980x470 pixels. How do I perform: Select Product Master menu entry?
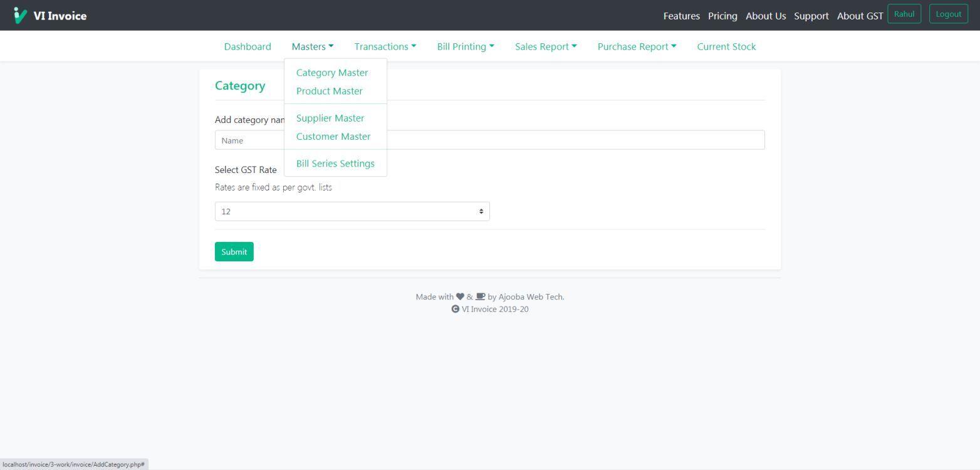click(x=329, y=91)
